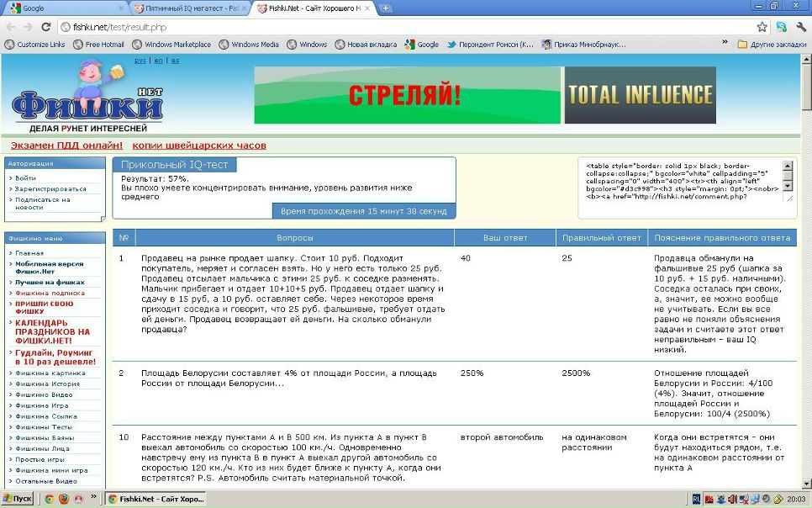Screen dimensions: 812x508
Task: Switch to the Пятничный IQ мегатест tab
Action: click(188, 8)
